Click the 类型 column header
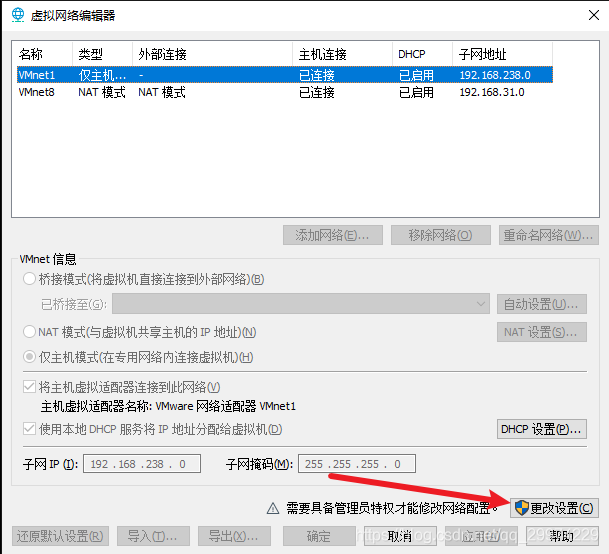This screenshot has height=554, width=609. 103,54
